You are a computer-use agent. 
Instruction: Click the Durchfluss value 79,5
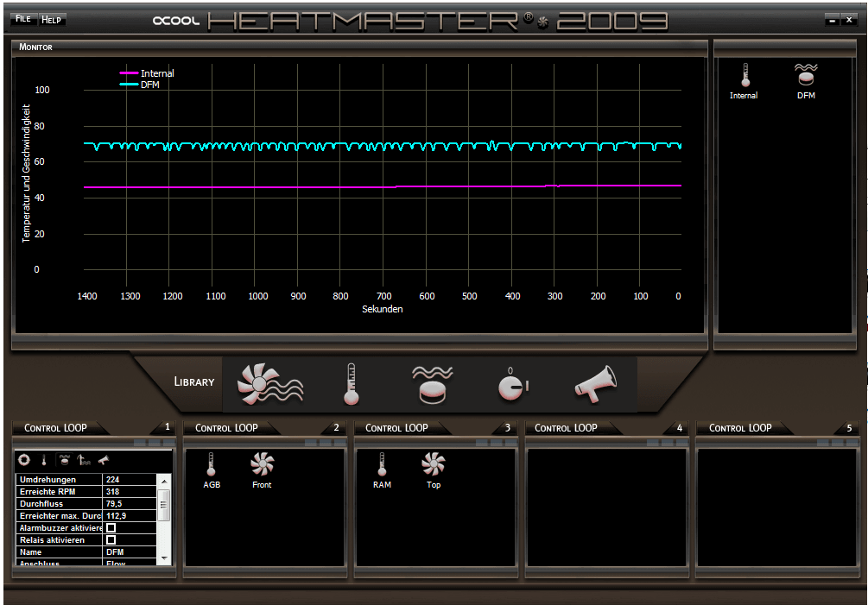coord(130,504)
